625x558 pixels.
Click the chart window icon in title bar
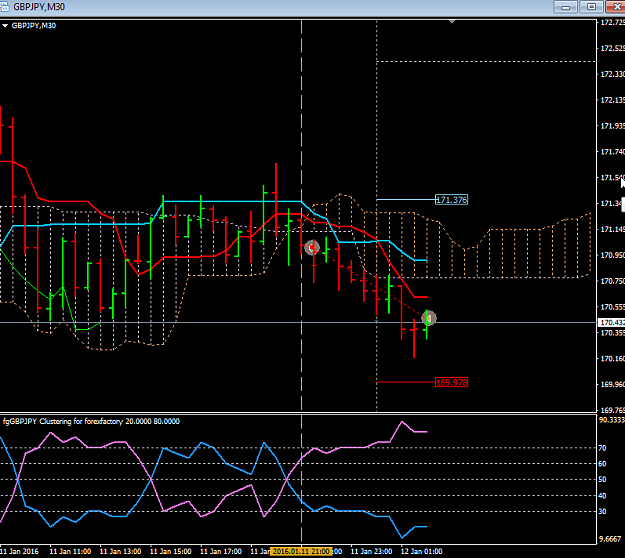click(x=4, y=7)
